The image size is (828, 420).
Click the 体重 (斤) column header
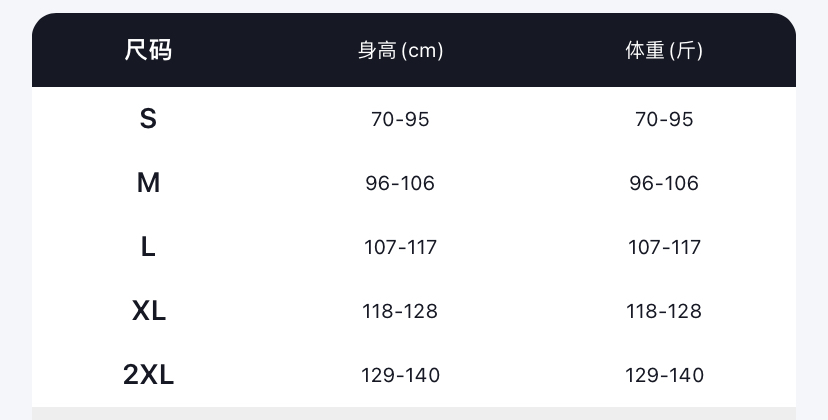click(x=664, y=50)
